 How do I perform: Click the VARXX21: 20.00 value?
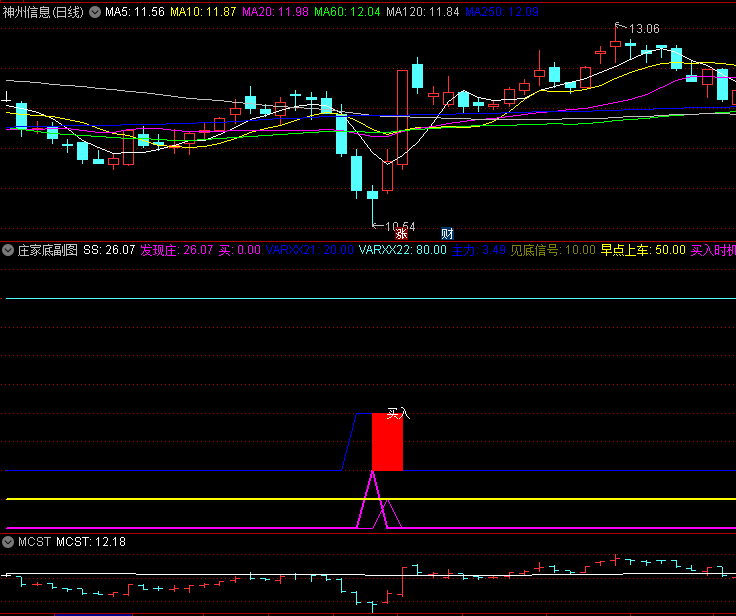point(309,250)
